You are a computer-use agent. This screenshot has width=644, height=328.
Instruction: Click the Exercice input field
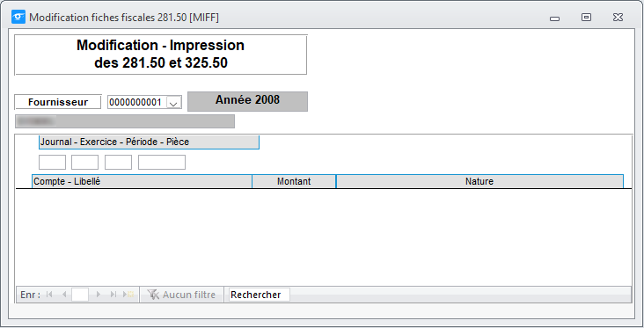coord(84,162)
